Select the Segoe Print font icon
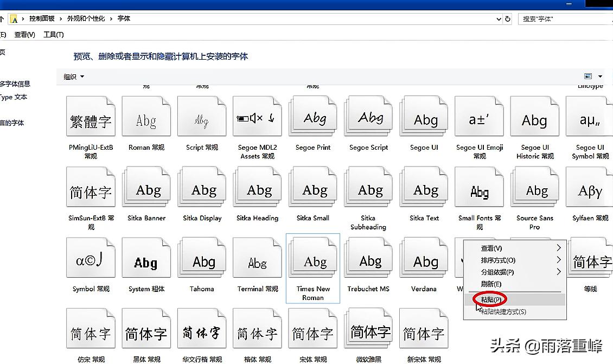This screenshot has width=613, height=364. pos(312,116)
